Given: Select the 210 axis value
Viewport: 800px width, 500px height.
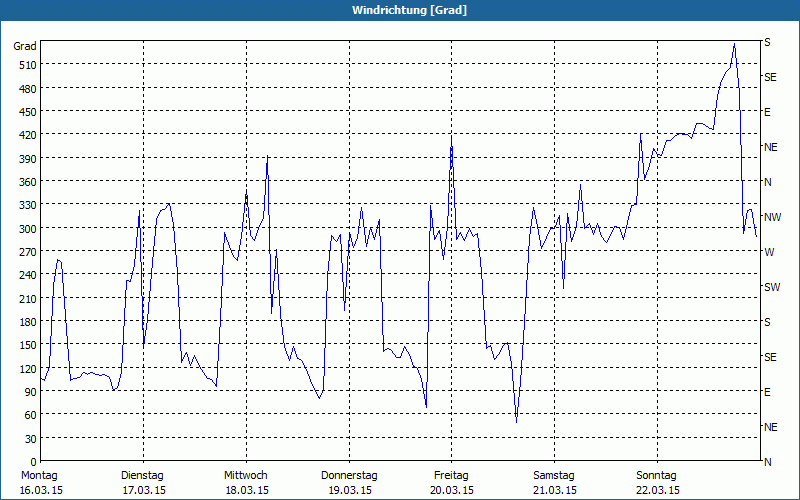Looking at the screenshot, I should pos(28,299).
